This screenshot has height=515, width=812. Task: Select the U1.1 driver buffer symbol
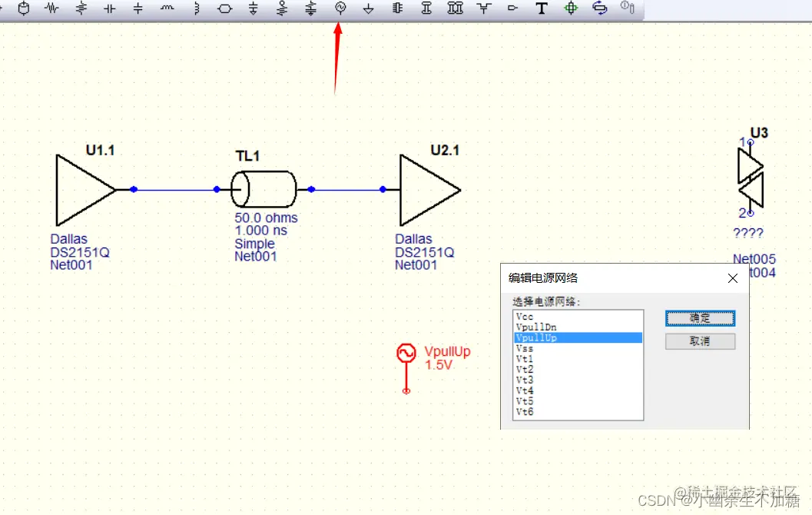[85, 190]
